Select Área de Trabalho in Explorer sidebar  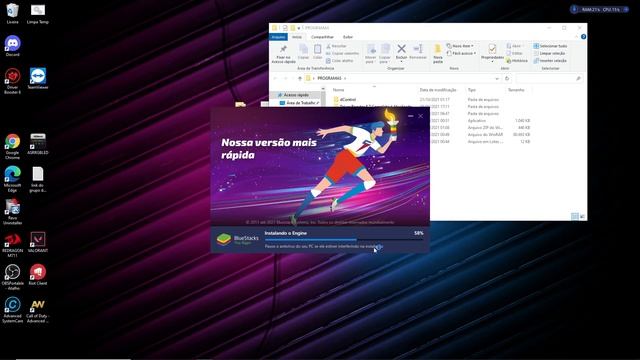point(299,103)
